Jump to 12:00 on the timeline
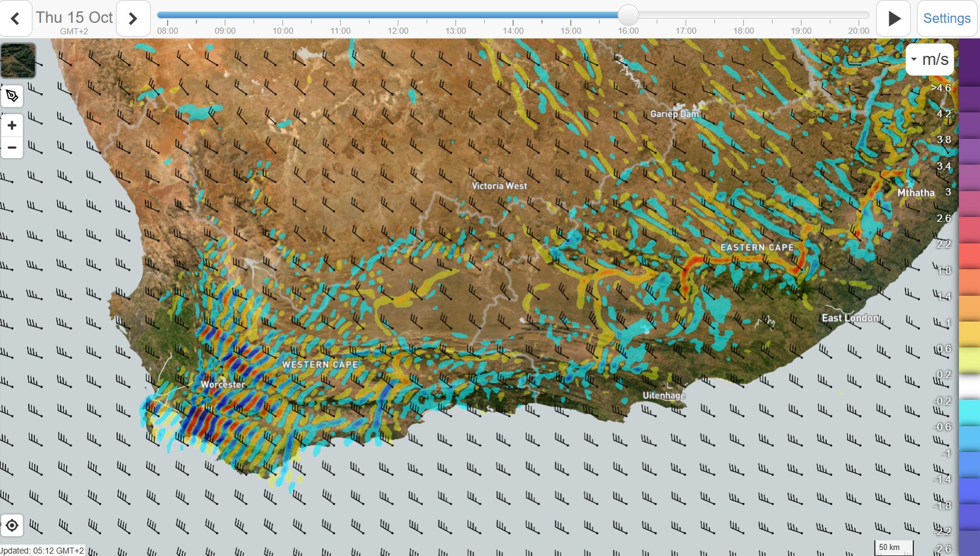Screen dimensions: 980x556 point(398,31)
